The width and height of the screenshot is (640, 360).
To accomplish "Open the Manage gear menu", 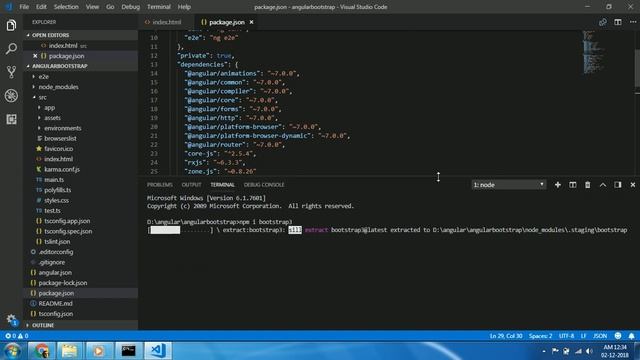I will pyautogui.click(x=11, y=320).
